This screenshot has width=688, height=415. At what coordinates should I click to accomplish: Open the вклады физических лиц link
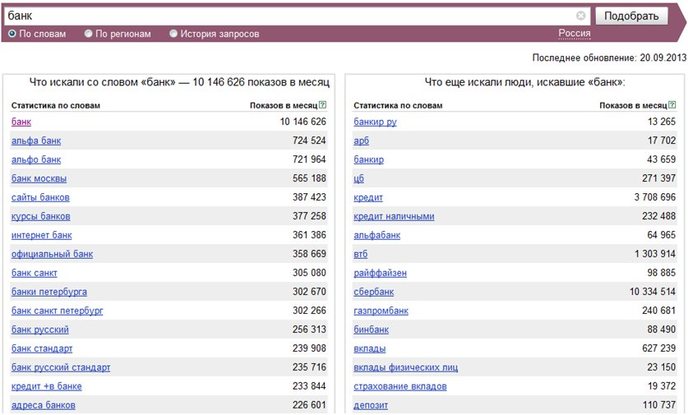click(405, 367)
